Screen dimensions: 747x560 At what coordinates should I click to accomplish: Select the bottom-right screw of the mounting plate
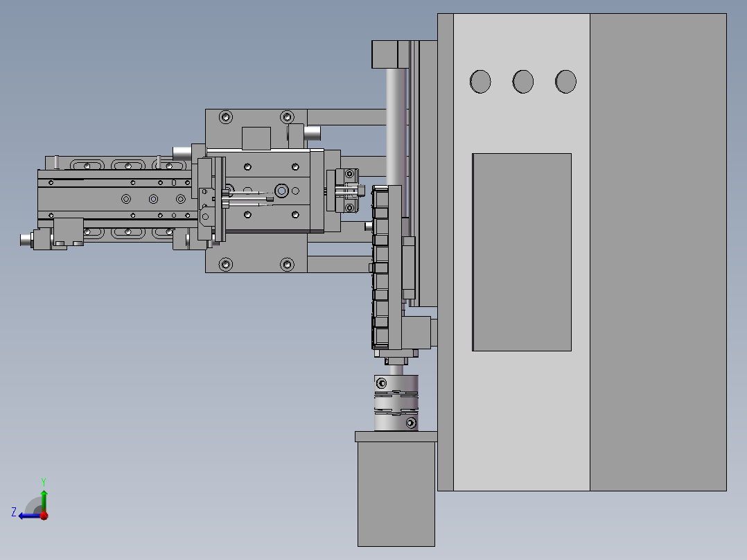(x=288, y=264)
